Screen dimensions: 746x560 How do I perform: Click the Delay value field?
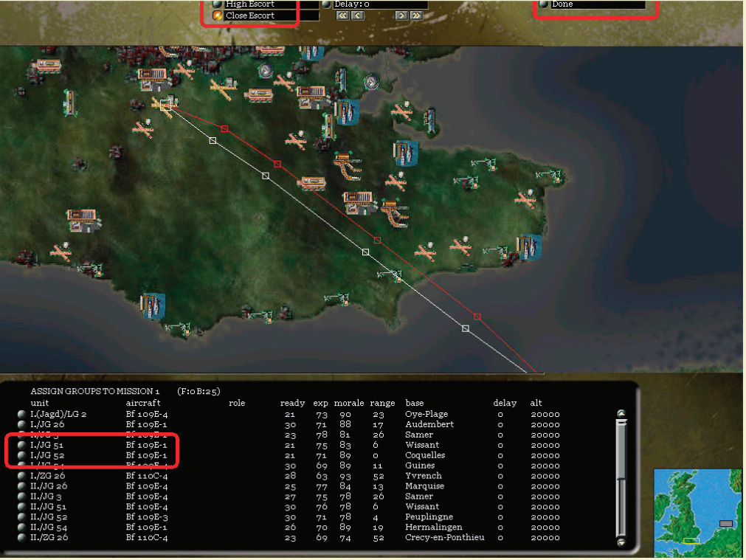(x=380, y=4)
